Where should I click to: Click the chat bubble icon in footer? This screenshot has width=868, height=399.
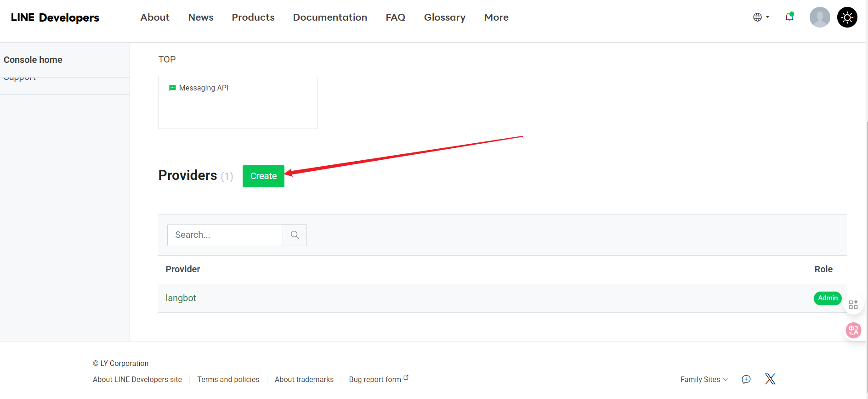[x=746, y=379]
